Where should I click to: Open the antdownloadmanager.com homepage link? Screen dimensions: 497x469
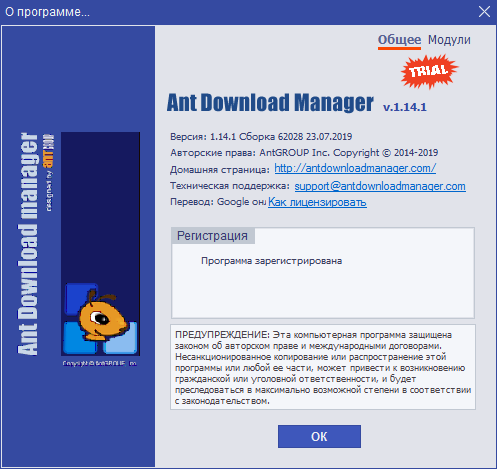point(355,168)
